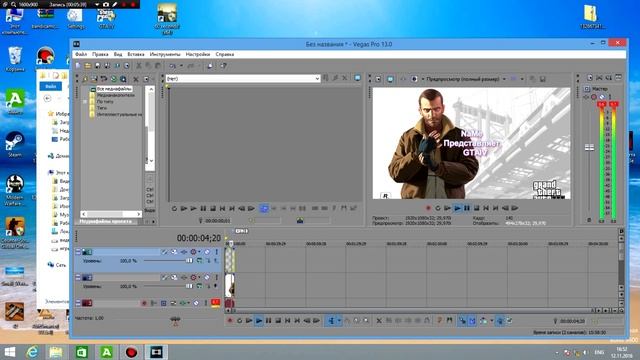
Task: Click the event clip on video track 2
Action: pyautogui.click(x=230, y=285)
